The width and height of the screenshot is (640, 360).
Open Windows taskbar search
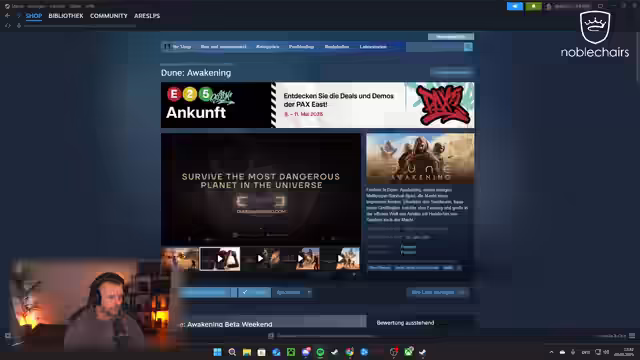click(232, 352)
